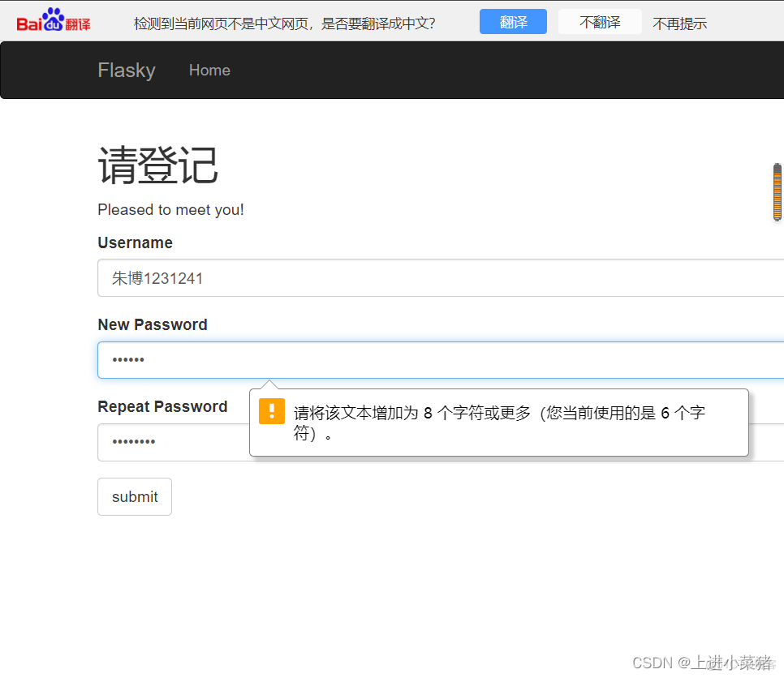Open the Flasky home page via brand link
Viewport: 784px width, 678px height.
pyautogui.click(x=126, y=70)
